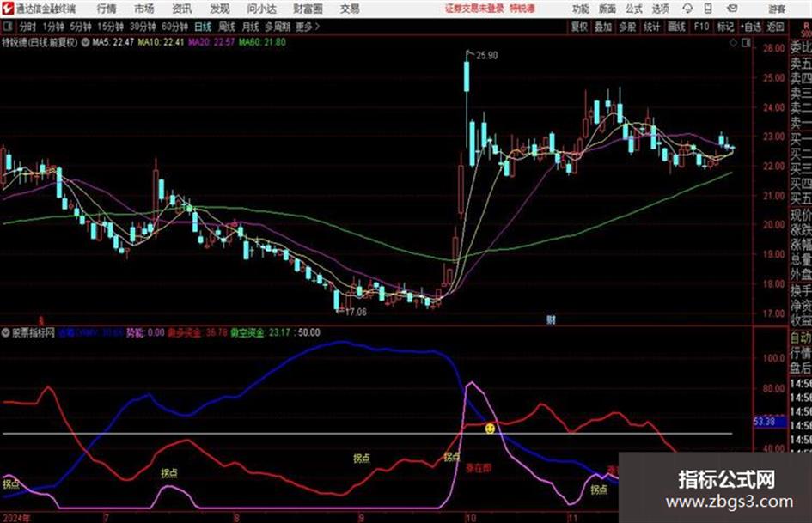This screenshot has width=812, height=523.
Task: Open F10 company info button
Action: 701,27
